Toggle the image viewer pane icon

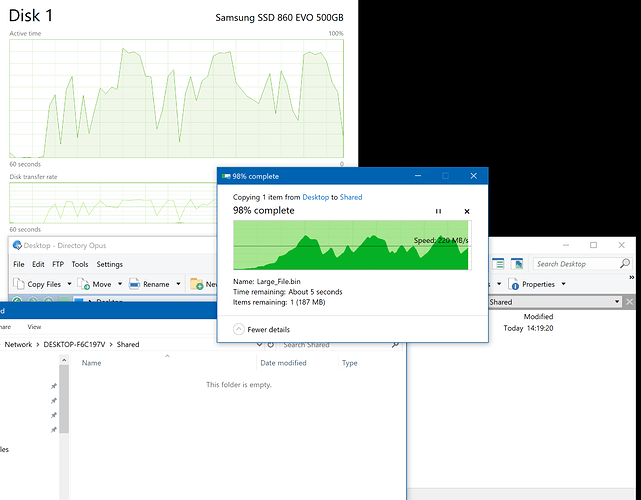(x=517, y=264)
